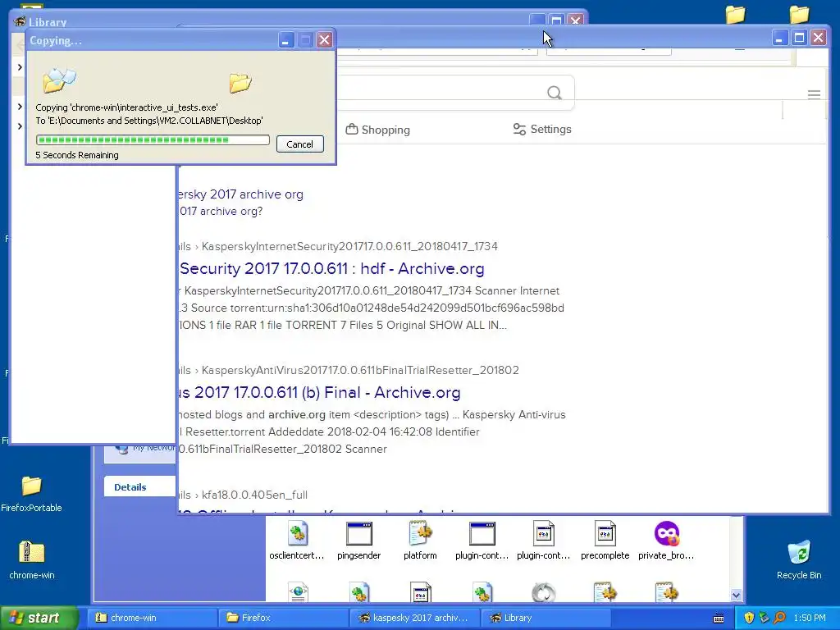Switch to 'kaspesky 2017 archiv…' taskbar button
The height and width of the screenshot is (630, 840).
click(414, 618)
